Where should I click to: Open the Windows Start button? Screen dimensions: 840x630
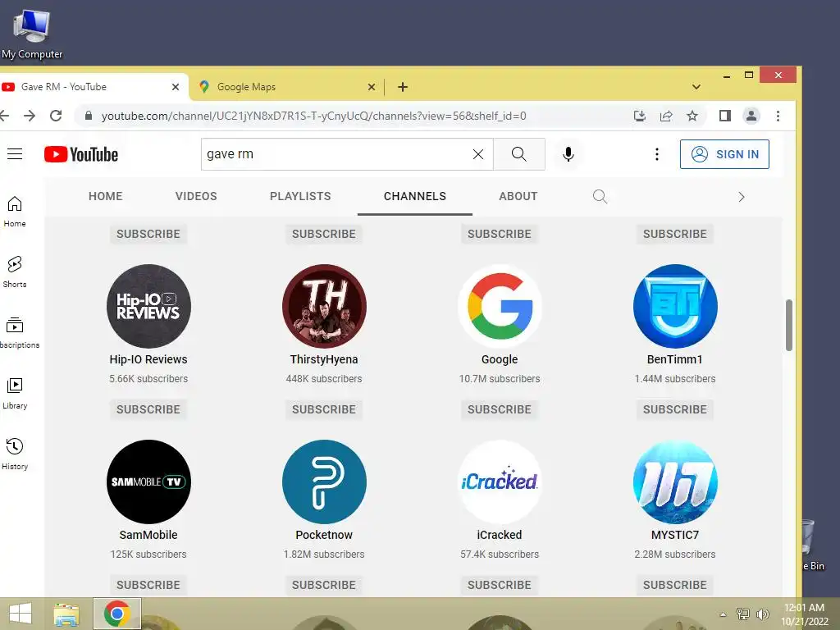(20, 614)
